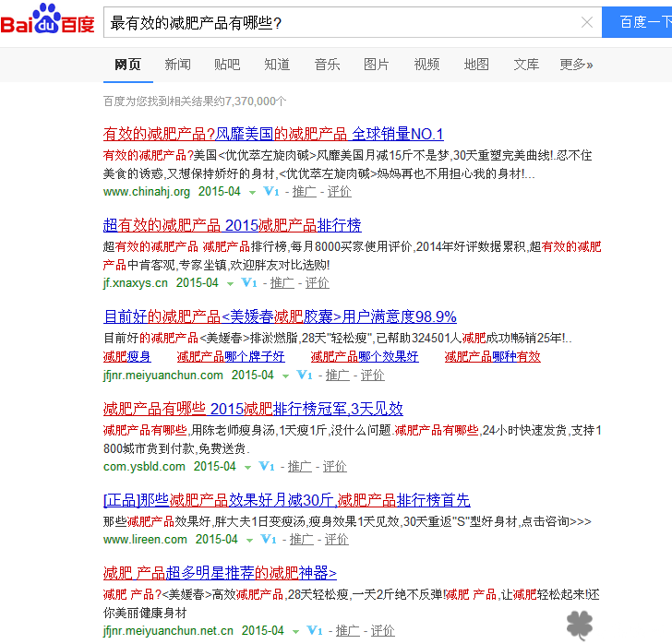Screen dimensions: 672x644
Task: Click 评价 link for jfjnr.meiyuanchun.com
Action: tap(372, 375)
